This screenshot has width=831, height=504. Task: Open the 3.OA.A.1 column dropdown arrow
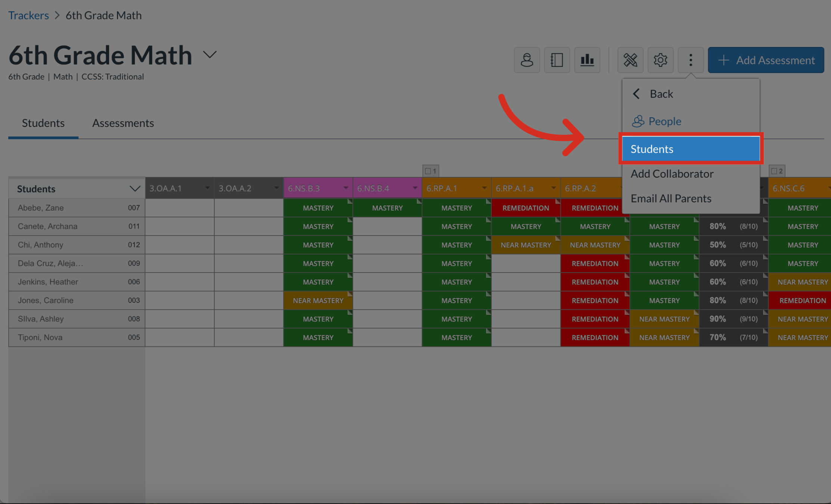[207, 188]
